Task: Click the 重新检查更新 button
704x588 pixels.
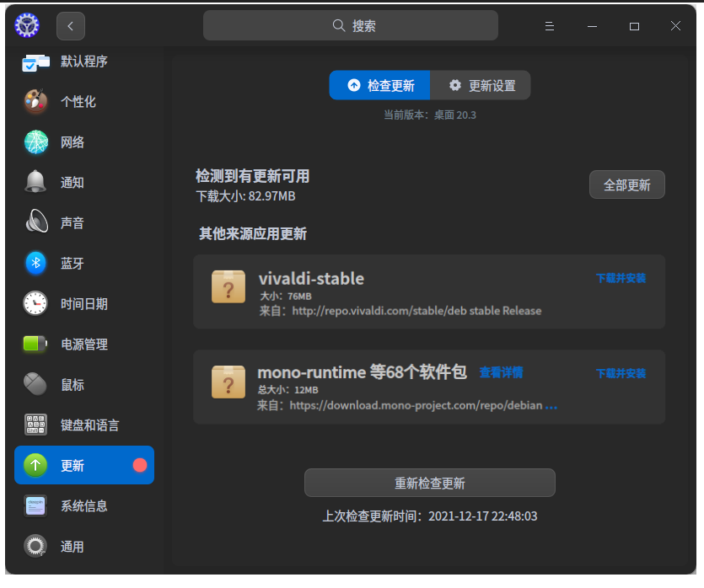Action: 430,483
